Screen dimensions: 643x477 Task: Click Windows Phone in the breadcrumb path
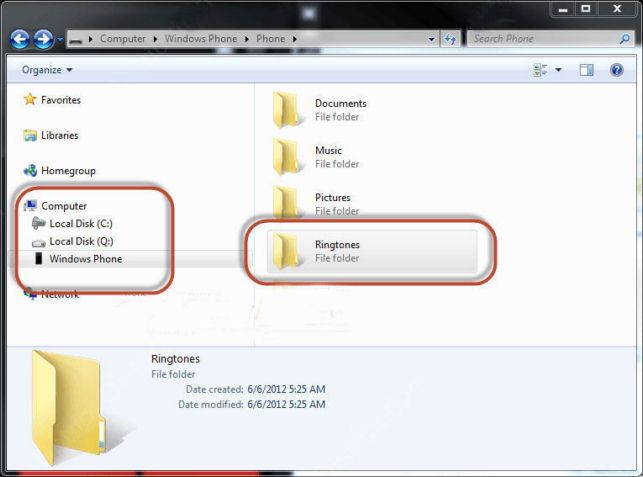pyautogui.click(x=201, y=39)
